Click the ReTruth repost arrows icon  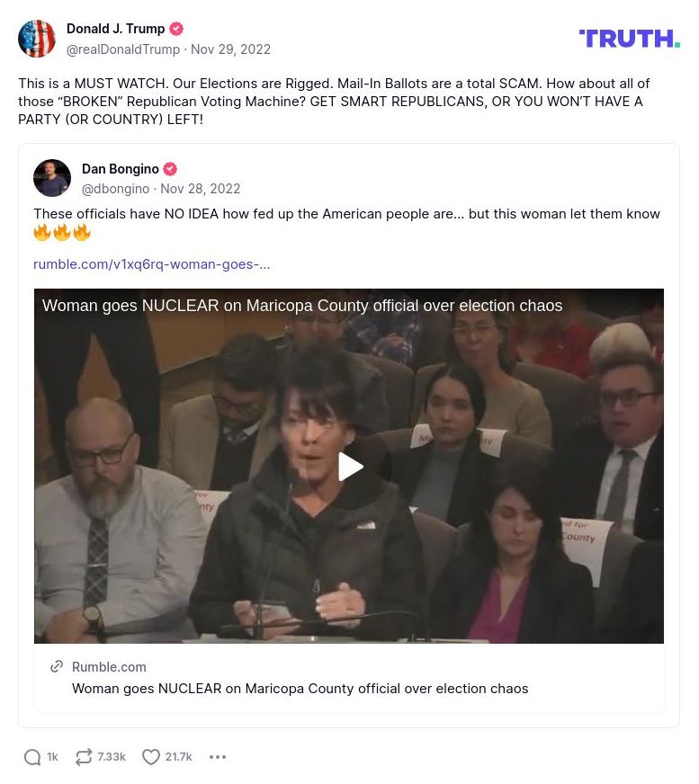coord(84,756)
